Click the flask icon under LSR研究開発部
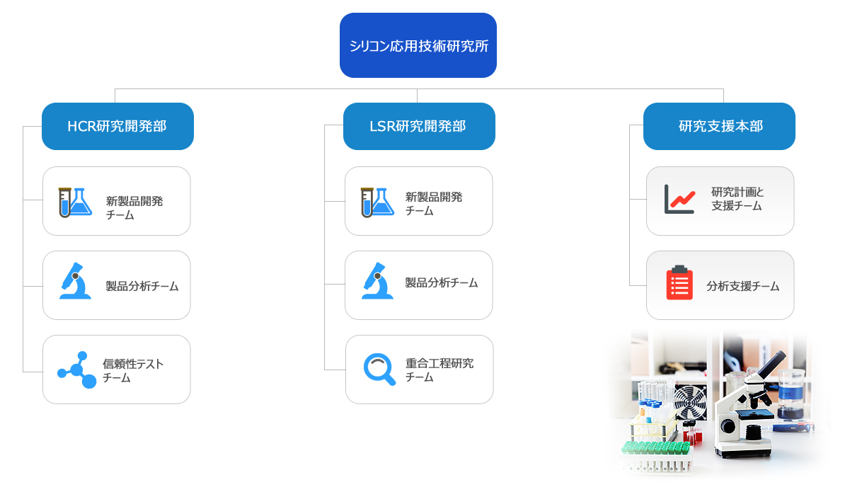This screenshot has height=504, width=850. (377, 202)
